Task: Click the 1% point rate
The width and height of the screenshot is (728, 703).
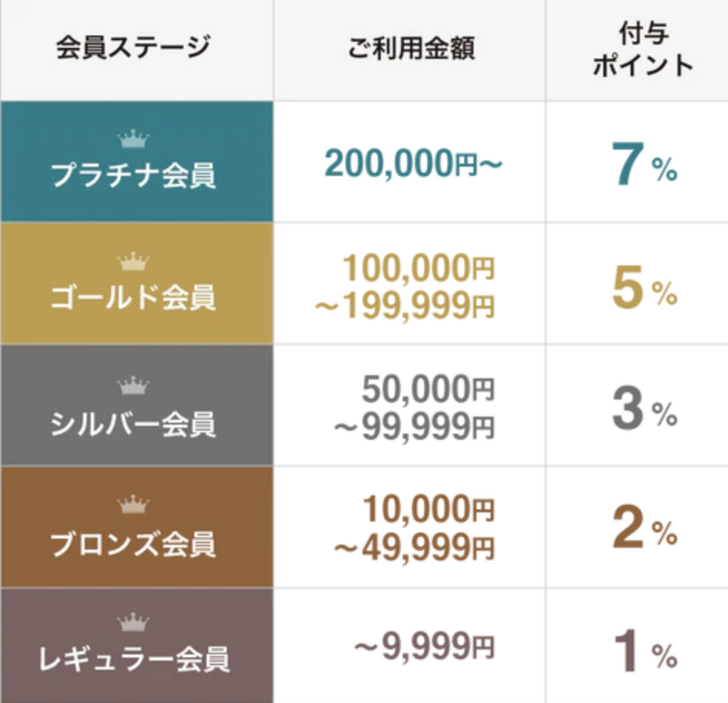Action: 645,650
